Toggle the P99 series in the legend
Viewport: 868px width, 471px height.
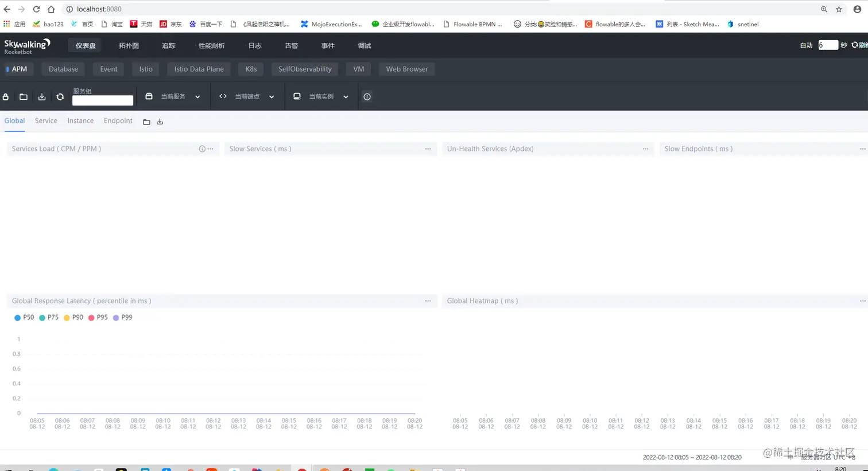(123, 317)
